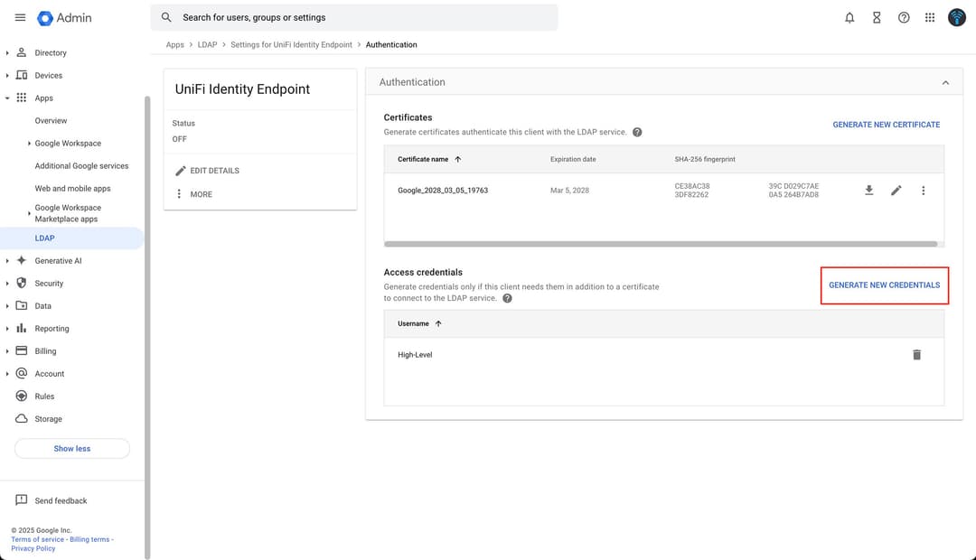
Task: Click GENERATE NEW CREDENTIALS
Action: click(885, 285)
